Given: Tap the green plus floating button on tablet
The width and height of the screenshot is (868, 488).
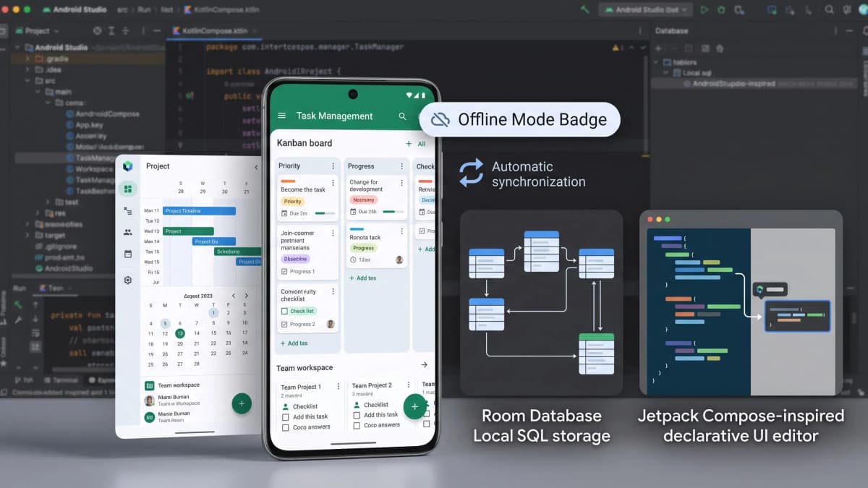Looking at the screenshot, I should [x=242, y=403].
